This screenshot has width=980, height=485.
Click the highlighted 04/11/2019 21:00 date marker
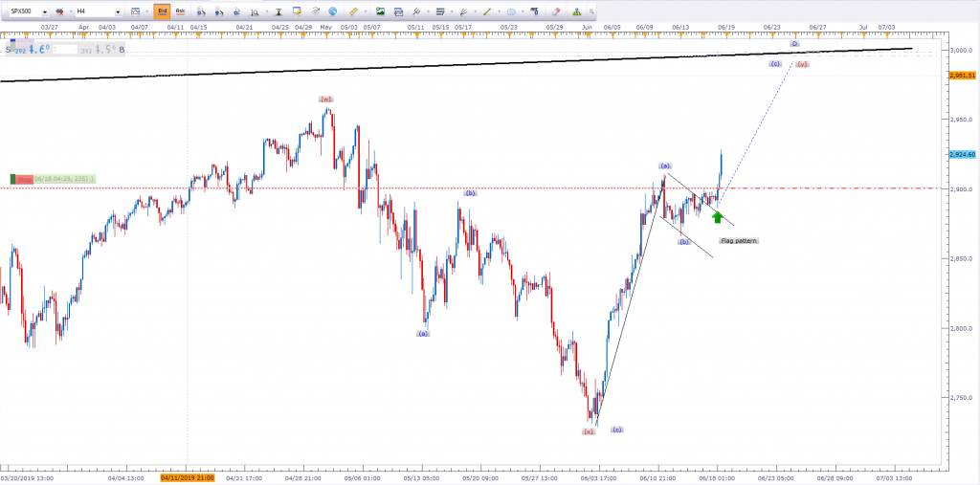(x=188, y=476)
